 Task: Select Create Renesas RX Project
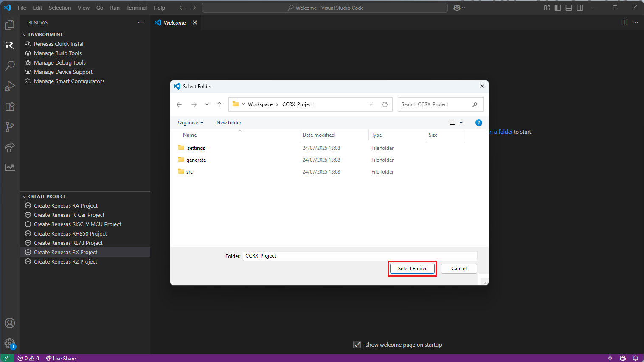pos(85,252)
